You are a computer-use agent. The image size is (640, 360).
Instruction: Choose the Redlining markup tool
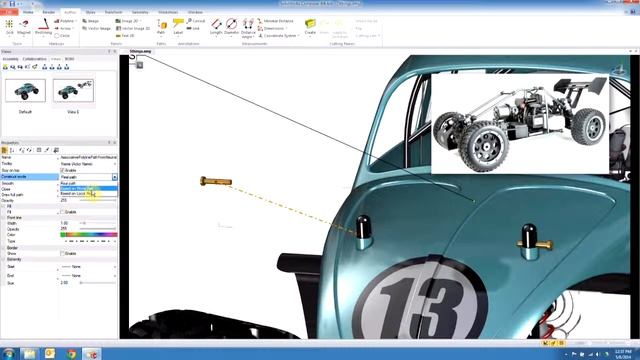click(43, 27)
